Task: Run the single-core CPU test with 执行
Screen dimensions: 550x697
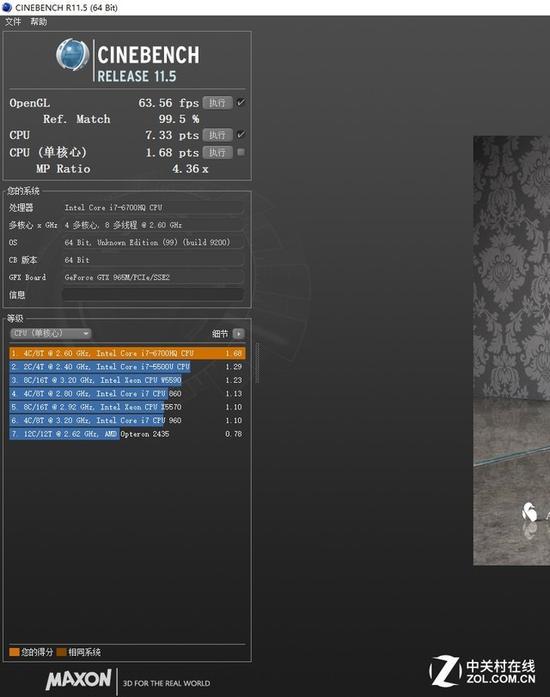Action: pyautogui.click(x=217, y=152)
